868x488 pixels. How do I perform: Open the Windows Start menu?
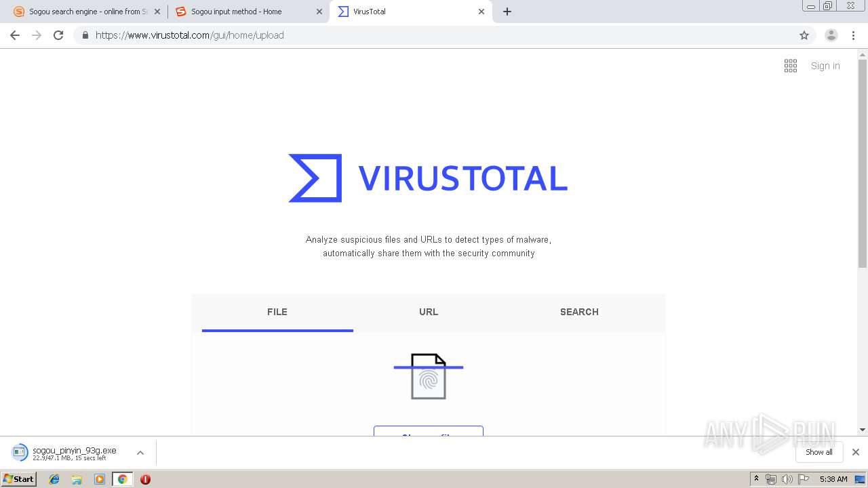point(19,479)
